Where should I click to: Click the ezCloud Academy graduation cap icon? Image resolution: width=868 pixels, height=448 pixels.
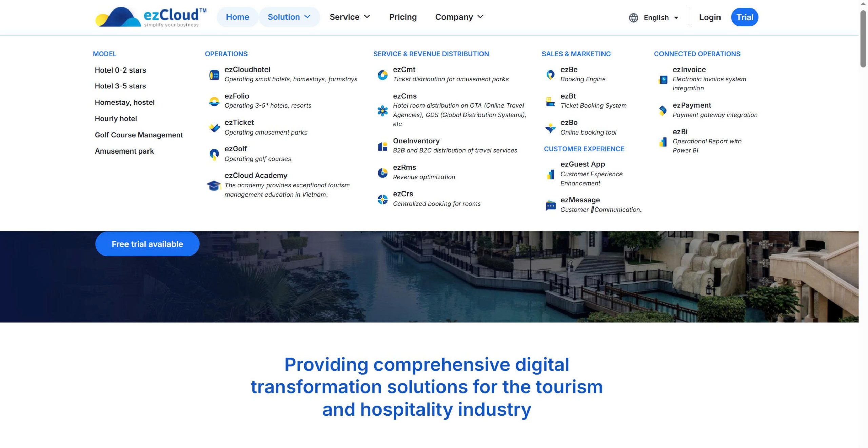pos(214,185)
